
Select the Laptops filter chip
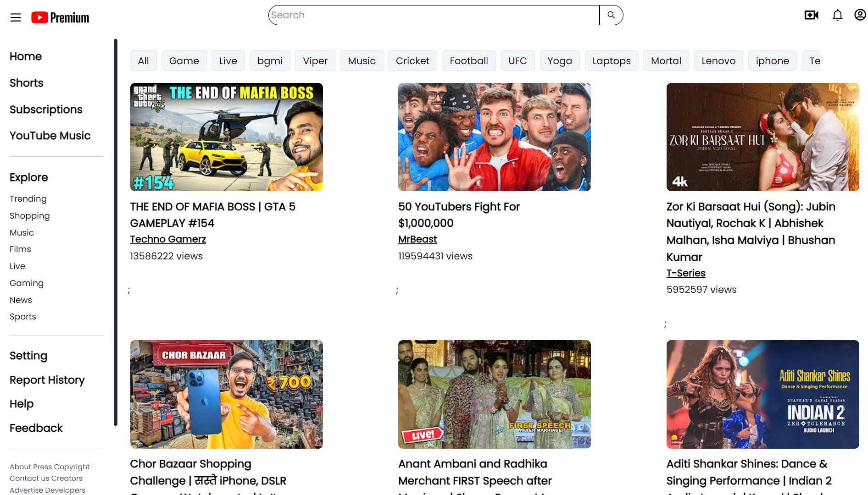[x=612, y=60]
